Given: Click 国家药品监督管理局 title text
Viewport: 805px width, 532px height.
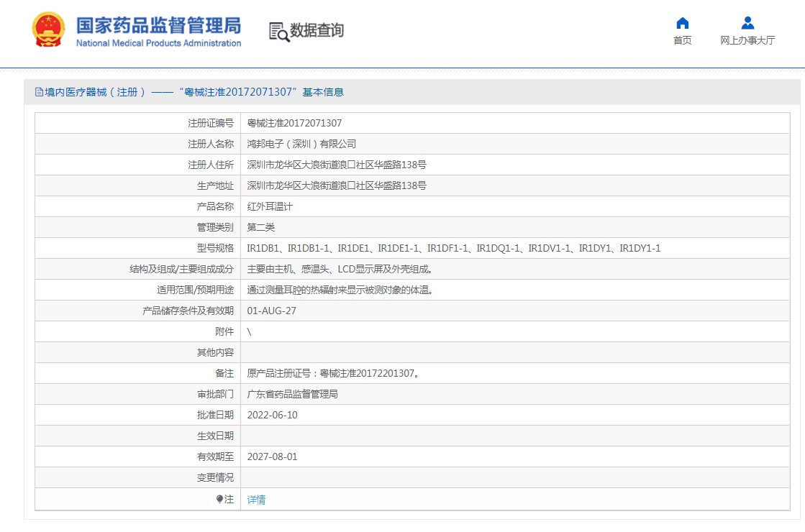Looking at the screenshot, I should click(x=159, y=26).
